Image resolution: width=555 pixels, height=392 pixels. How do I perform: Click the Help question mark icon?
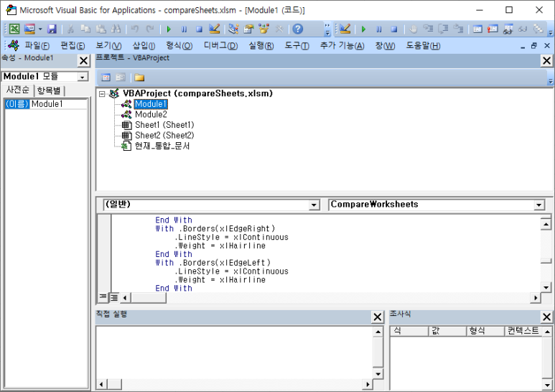pos(298,29)
